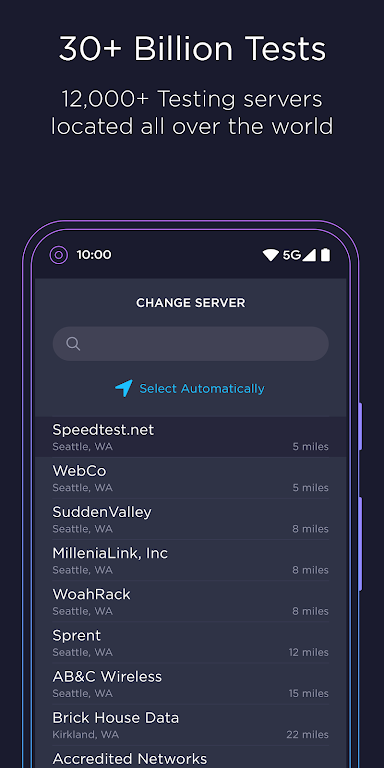The image size is (384, 768).
Task: Click the Select Automatically link
Action: click(x=202, y=388)
